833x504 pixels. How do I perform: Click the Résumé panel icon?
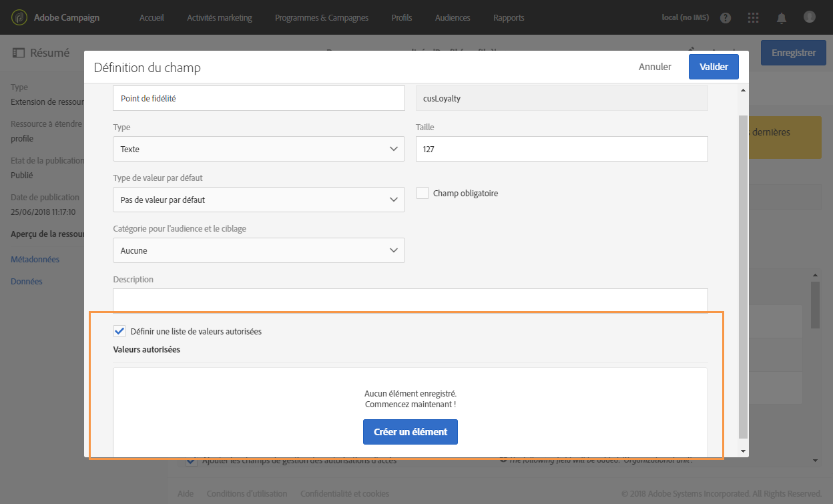pos(19,53)
